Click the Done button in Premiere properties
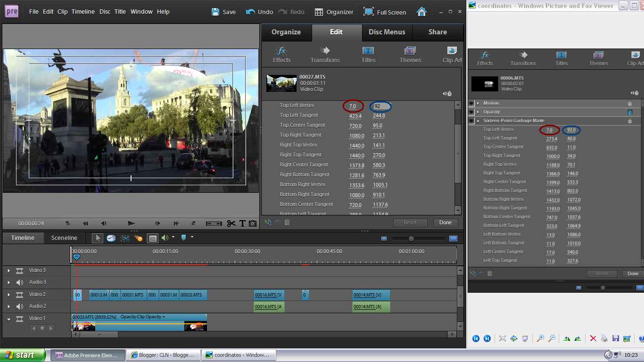 (x=445, y=222)
